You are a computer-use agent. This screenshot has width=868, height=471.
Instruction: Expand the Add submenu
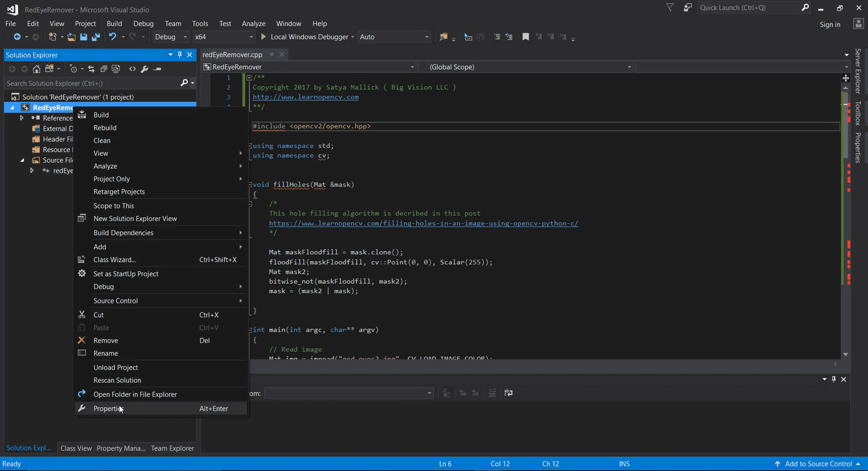(161, 247)
